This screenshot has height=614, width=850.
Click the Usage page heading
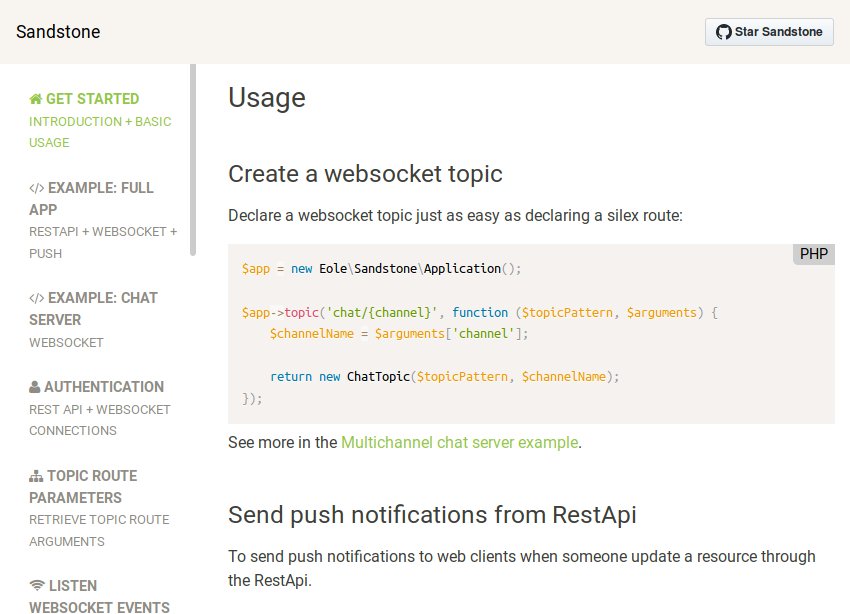267,98
